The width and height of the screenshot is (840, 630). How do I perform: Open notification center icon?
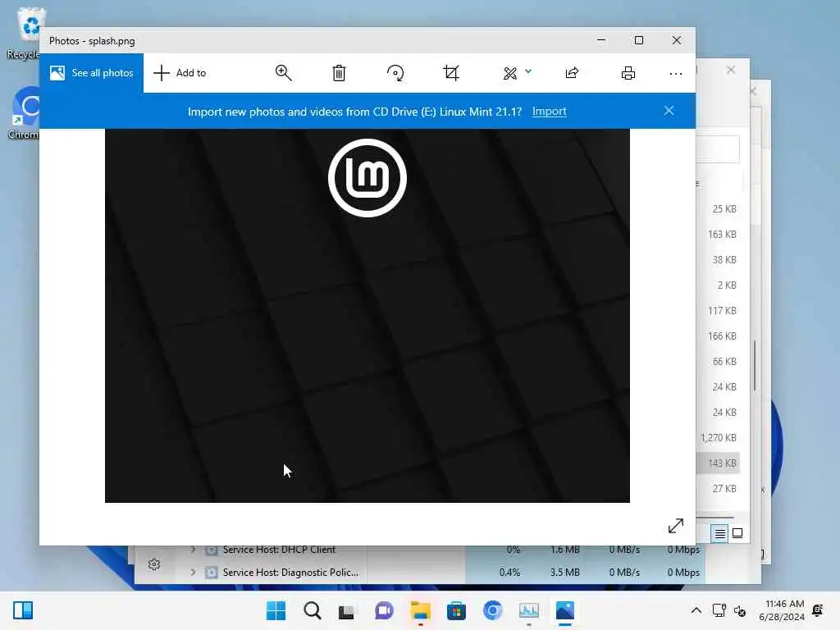point(818,610)
